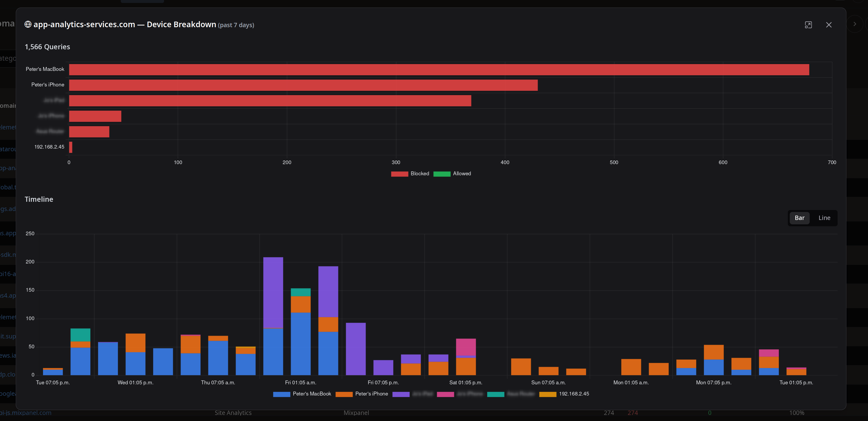Click the Mon 01:05 a.m. axis label
This screenshot has height=421, width=868.
pos(631,383)
